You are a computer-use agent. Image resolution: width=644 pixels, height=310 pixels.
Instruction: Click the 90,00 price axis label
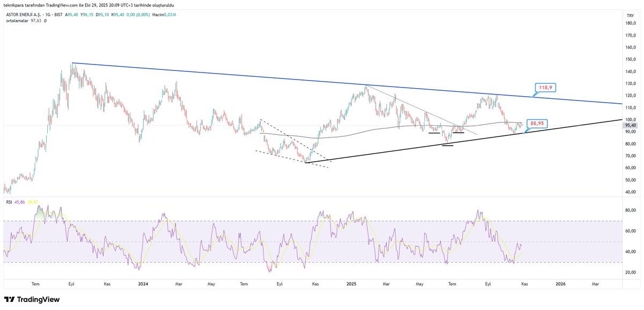(631, 132)
